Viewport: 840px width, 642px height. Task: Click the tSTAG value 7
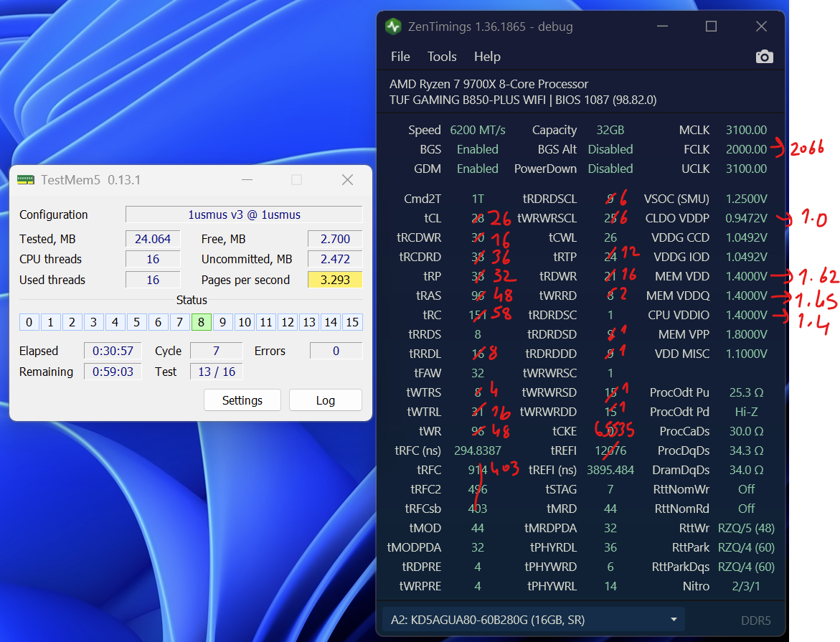[610, 489]
